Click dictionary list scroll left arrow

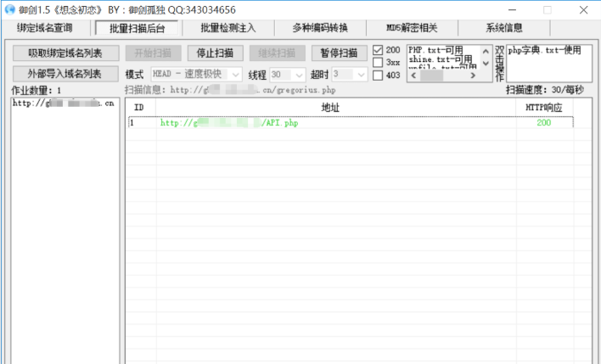click(413, 76)
